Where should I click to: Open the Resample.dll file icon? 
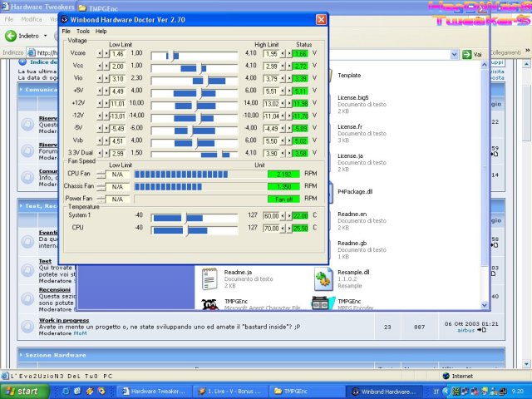(x=323, y=279)
